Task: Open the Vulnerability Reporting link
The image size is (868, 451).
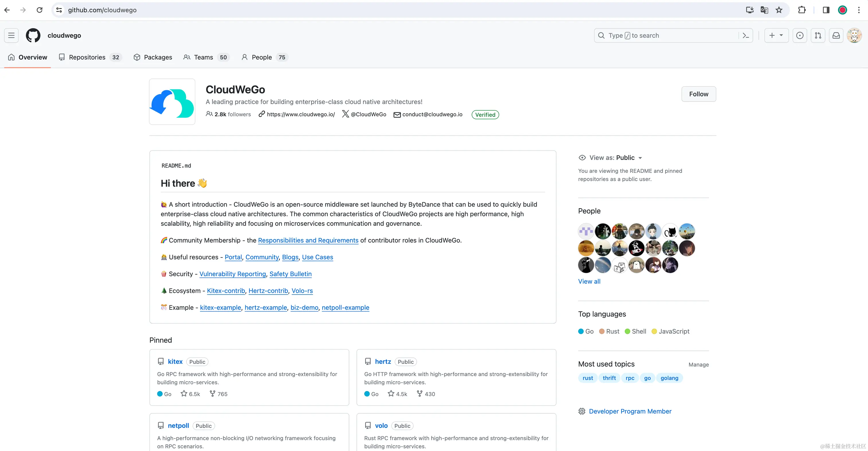Action: [x=232, y=274]
